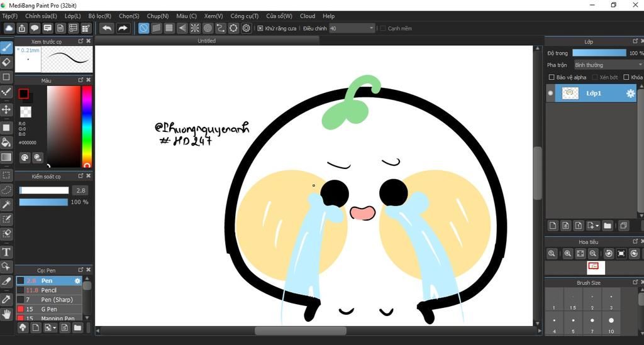Enable crisscross grid snap
This screenshot has width=644, height=345.
tap(169, 28)
